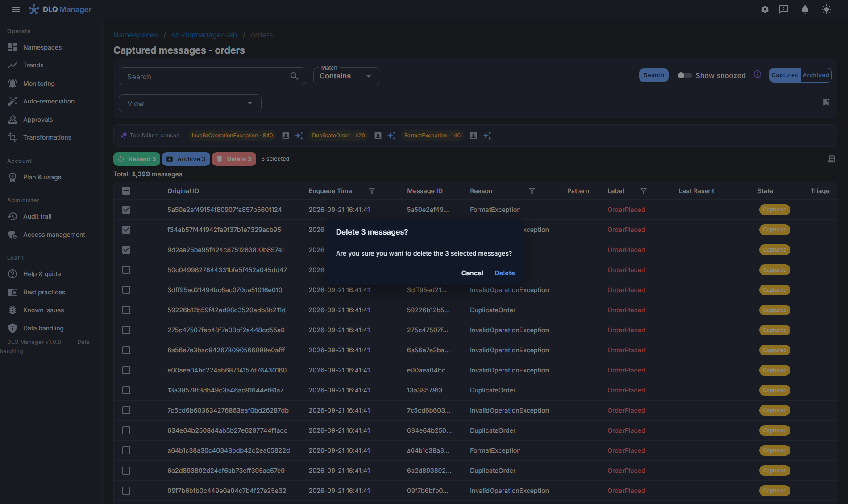The image size is (848, 504).
Task: Open the notifications bell
Action: point(805,9)
